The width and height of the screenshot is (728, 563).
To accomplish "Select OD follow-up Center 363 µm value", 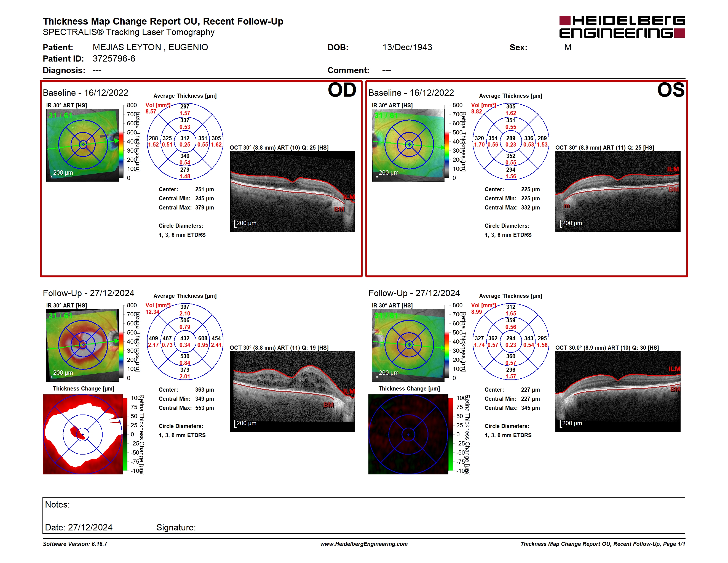I will [204, 390].
